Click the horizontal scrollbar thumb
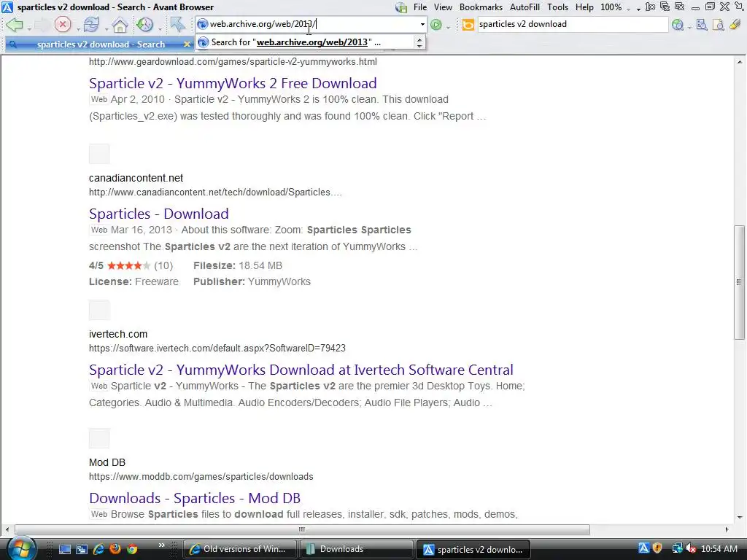 (x=302, y=529)
